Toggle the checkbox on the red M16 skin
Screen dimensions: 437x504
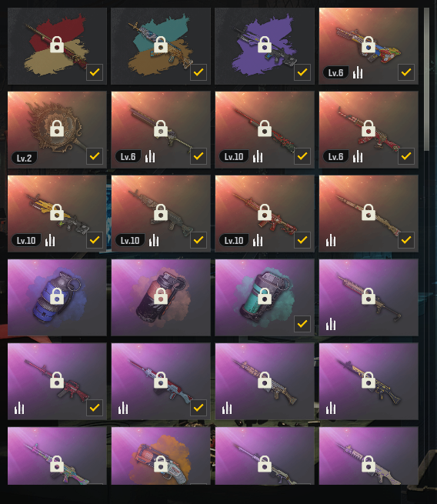95,408
